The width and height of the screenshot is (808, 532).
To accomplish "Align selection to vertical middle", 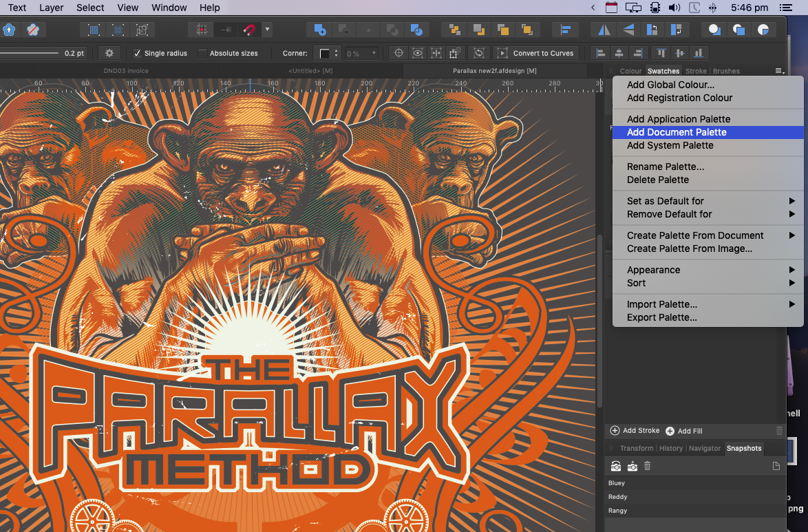I will 680,53.
